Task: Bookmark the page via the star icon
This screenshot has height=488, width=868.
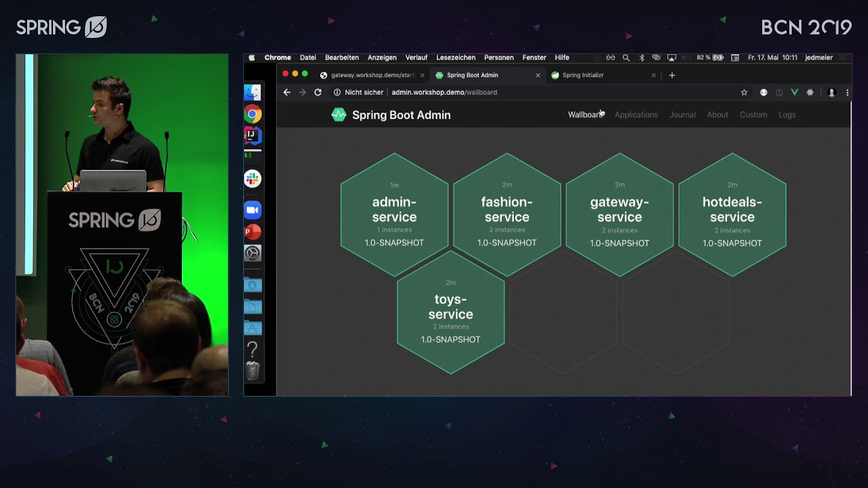Action: click(744, 92)
